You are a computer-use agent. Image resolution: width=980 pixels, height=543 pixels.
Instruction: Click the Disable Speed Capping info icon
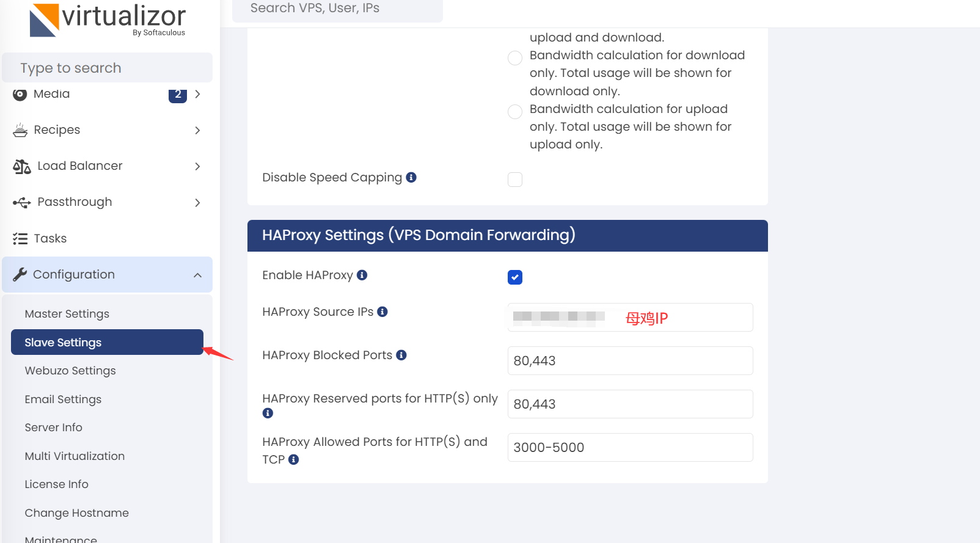coord(411,177)
